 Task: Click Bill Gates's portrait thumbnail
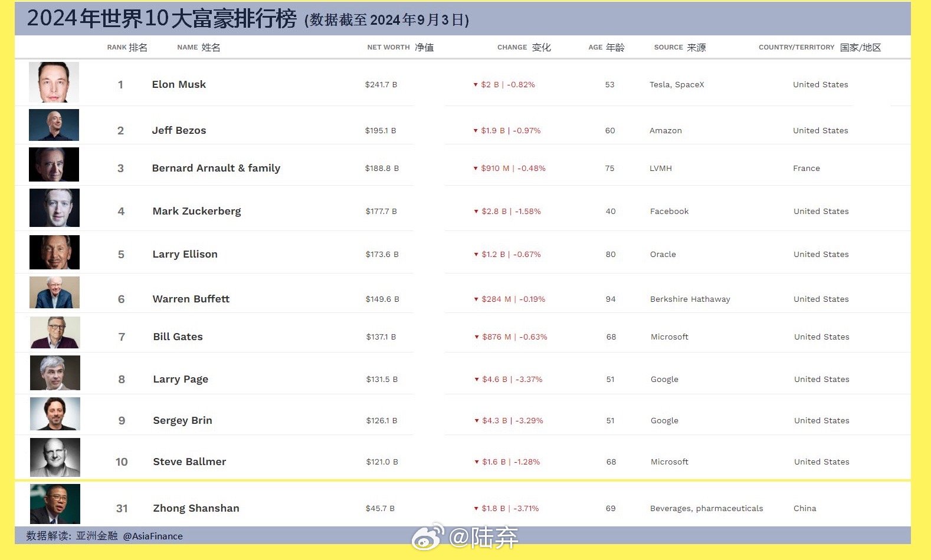(55, 332)
